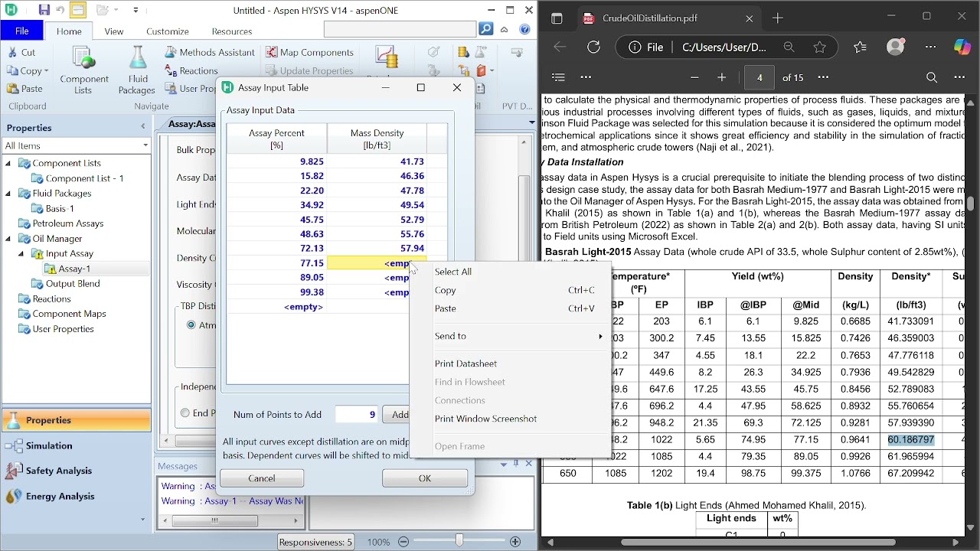Image resolution: width=980 pixels, height=551 pixels.
Task: Open Copilot icon in Edge
Action: (x=962, y=47)
